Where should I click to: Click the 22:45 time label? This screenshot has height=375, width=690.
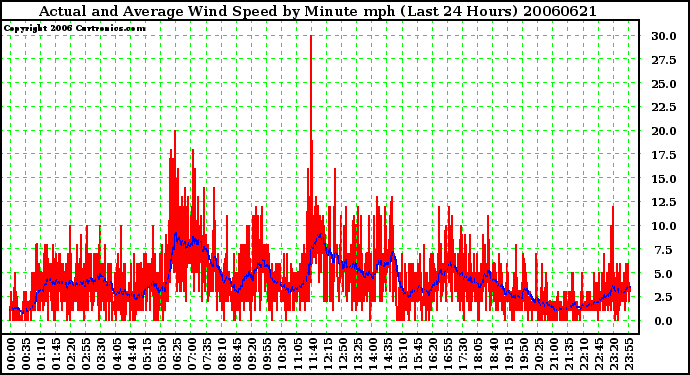[598, 354]
